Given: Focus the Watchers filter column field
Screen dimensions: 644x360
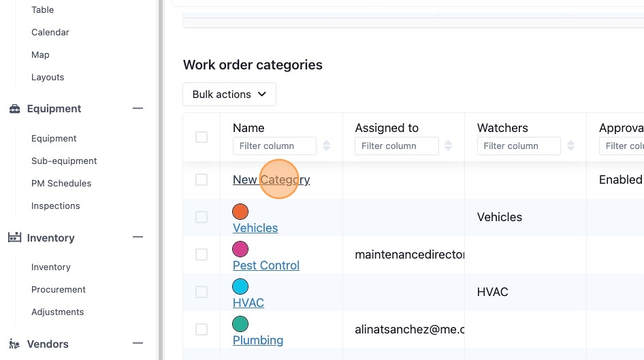Looking at the screenshot, I should tap(519, 146).
